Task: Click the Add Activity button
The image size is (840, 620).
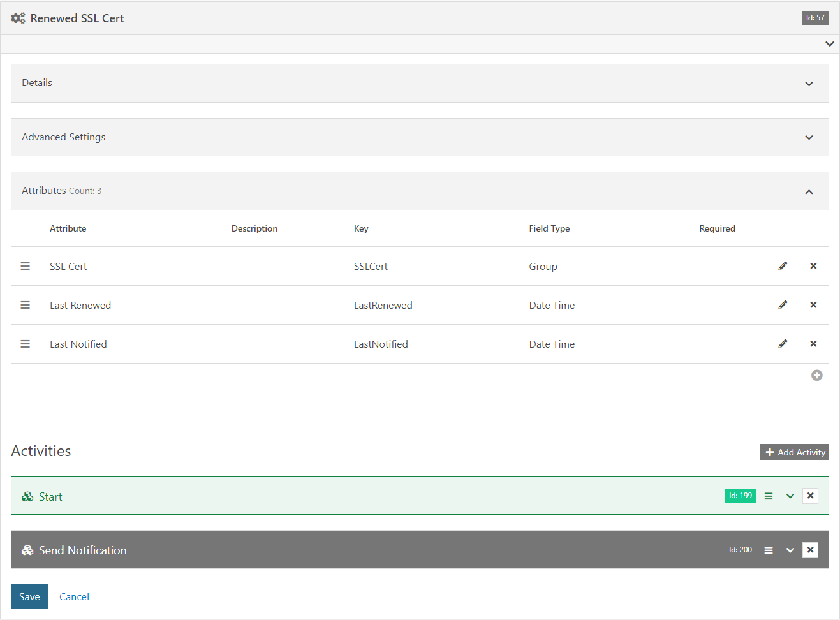Action: coord(795,452)
